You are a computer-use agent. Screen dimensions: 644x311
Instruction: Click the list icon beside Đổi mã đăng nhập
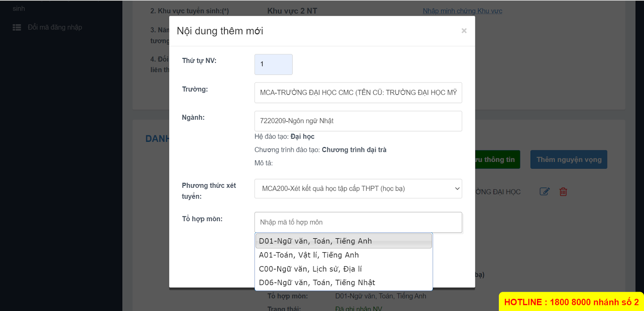coord(17,27)
